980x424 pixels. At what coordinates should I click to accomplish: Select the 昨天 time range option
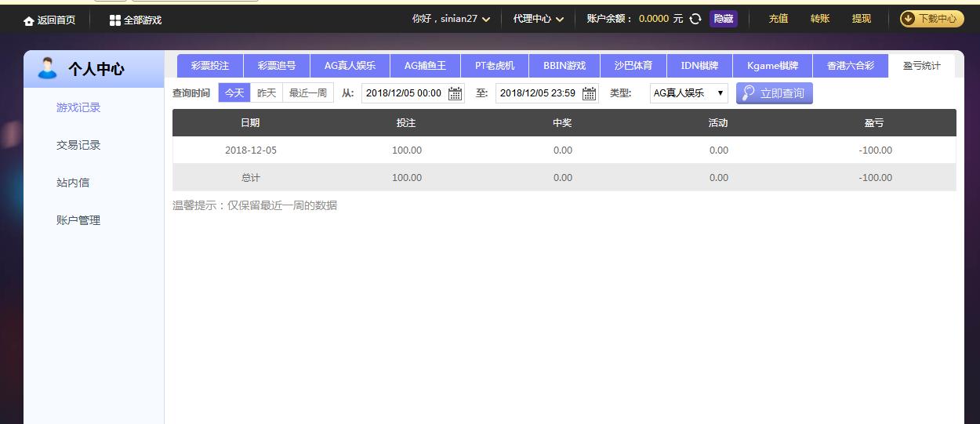tap(267, 93)
